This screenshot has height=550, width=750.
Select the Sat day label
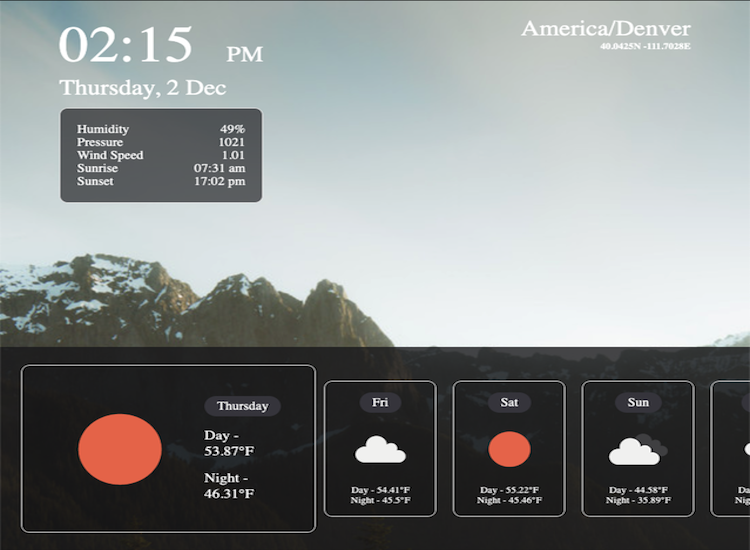pyautogui.click(x=509, y=402)
